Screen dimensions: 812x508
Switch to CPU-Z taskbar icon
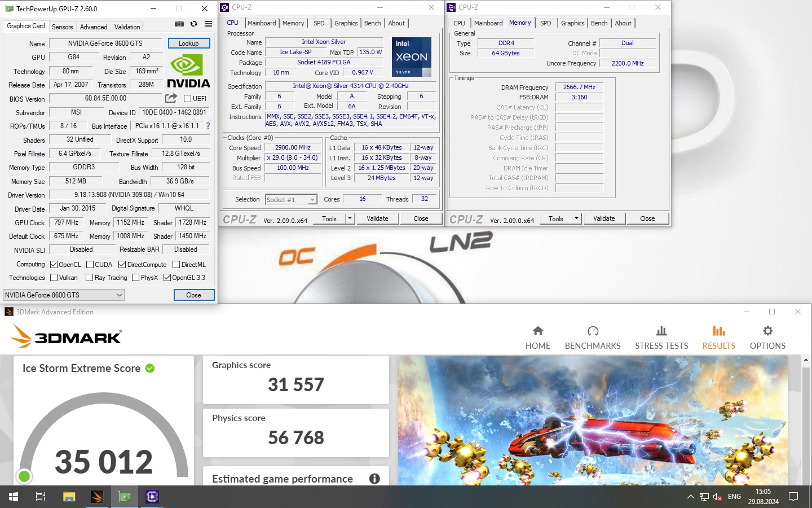tap(152, 497)
